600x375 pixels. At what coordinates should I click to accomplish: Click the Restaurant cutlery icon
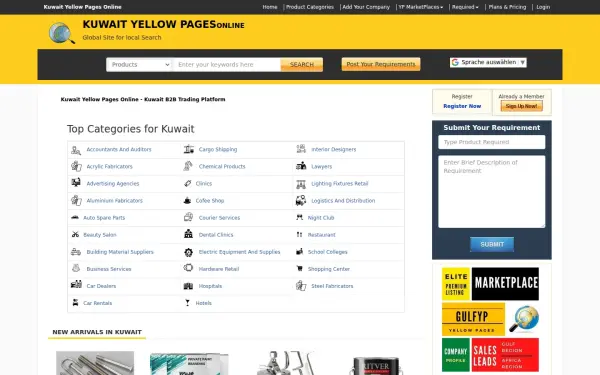(x=299, y=235)
